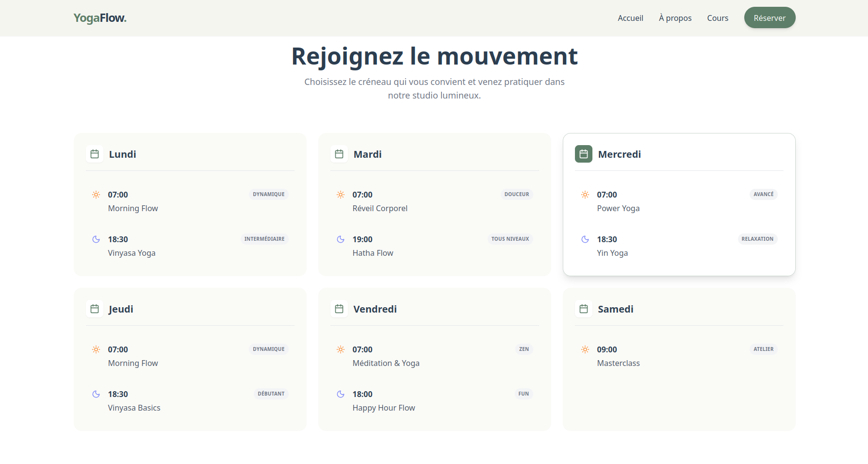The image size is (868, 464).
Task: Click the calendar icon beside Samedi
Action: (584, 309)
